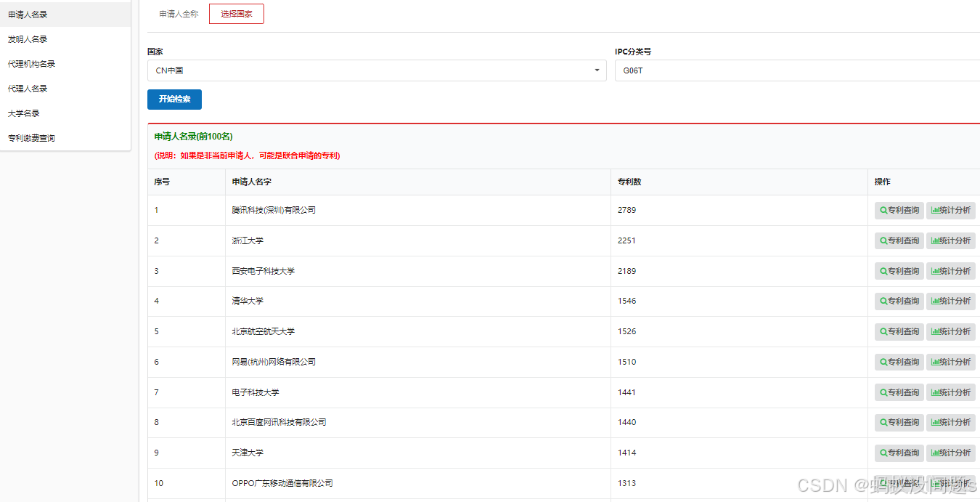Click patent count 1414

627,453
